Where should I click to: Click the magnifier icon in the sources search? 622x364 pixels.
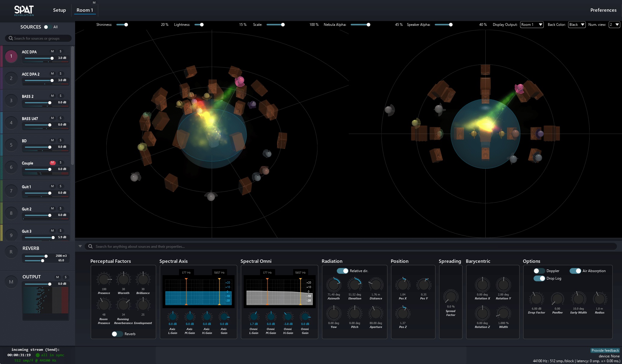pyautogui.click(x=11, y=38)
